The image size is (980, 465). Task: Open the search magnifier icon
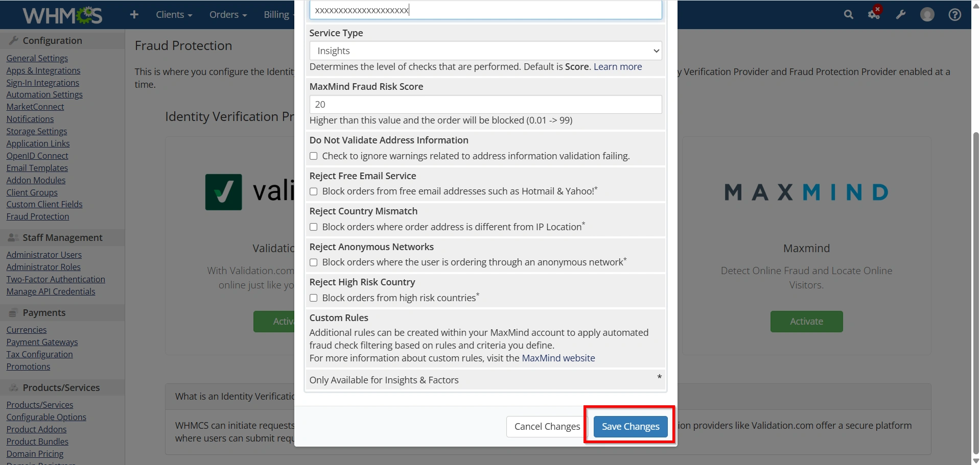tap(849, 15)
